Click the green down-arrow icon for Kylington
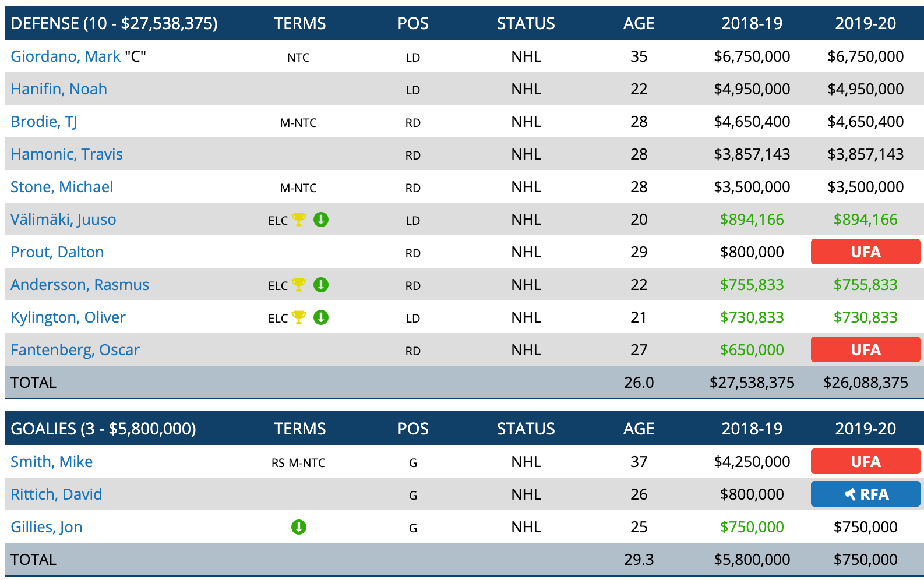The image size is (924, 580). point(321,317)
